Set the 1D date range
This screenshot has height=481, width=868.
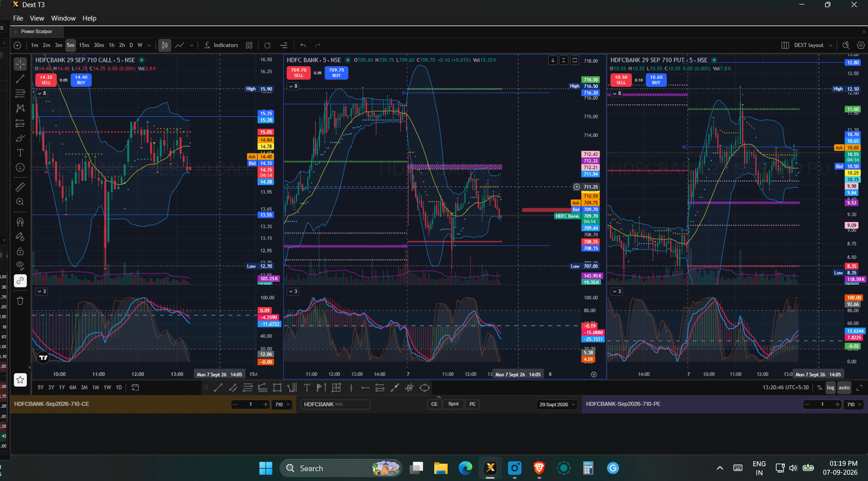pyautogui.click(x=119, y=388)
